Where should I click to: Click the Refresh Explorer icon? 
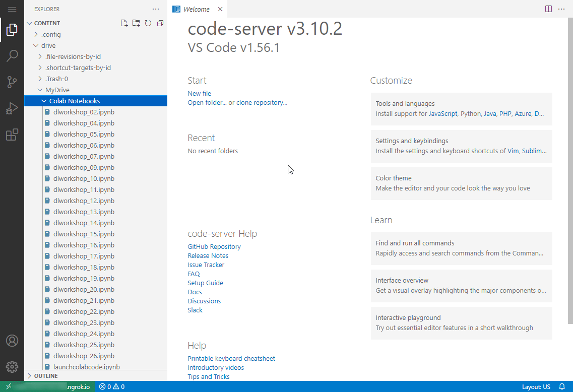(x=148, y=23)
